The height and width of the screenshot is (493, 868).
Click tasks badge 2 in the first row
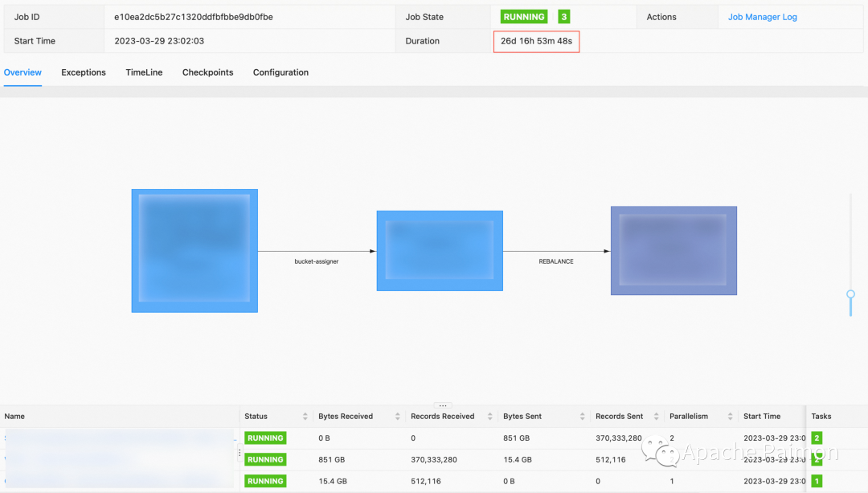pos(817,438)
